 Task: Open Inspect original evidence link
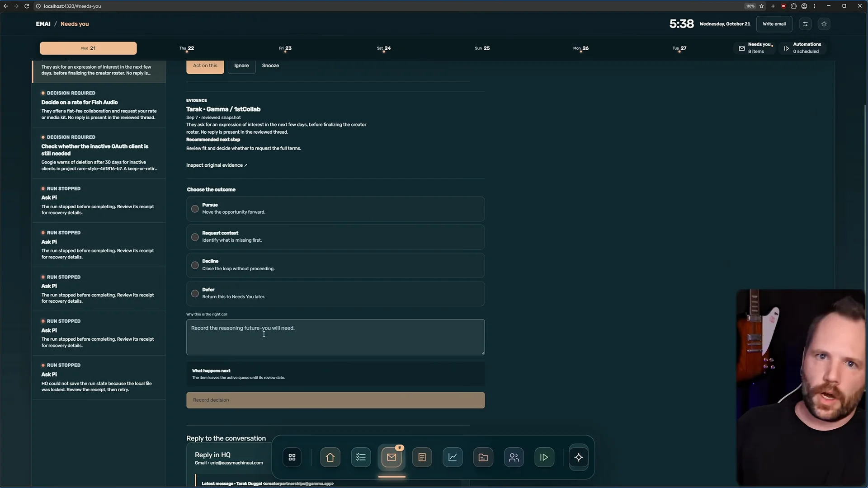point(217,165)
